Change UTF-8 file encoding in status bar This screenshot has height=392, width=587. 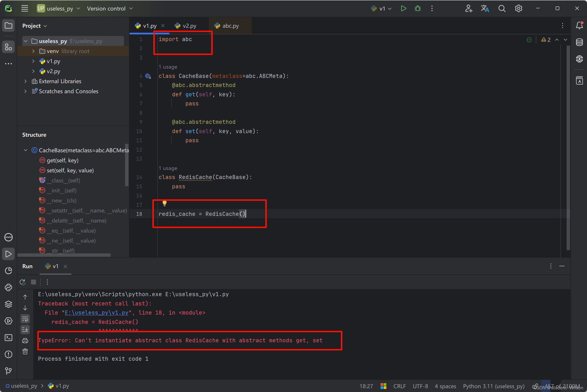click(420, 386)
